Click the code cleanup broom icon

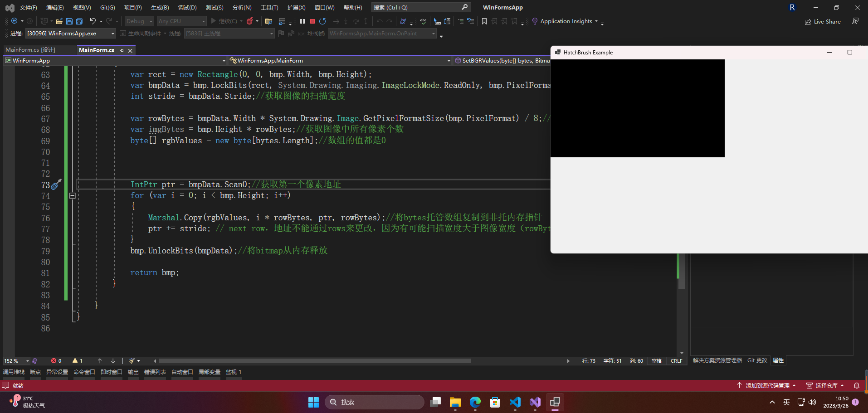[x=132, y=361]
